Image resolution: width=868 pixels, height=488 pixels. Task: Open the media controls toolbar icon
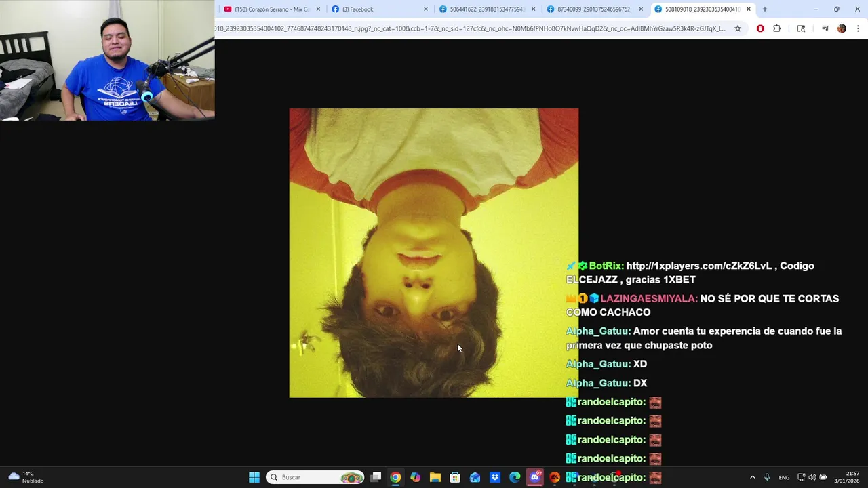pyautogui.click(x=825, y=28)
